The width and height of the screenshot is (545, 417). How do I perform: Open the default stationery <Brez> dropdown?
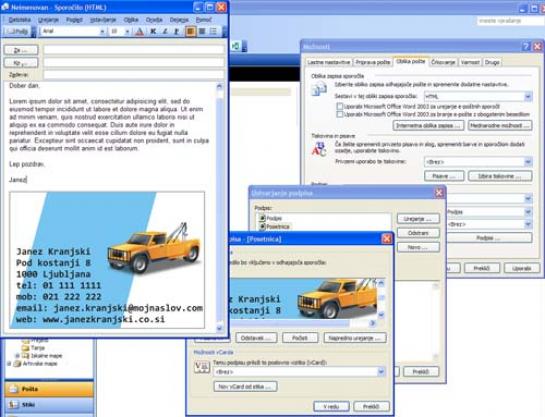[x=528, y=162]
